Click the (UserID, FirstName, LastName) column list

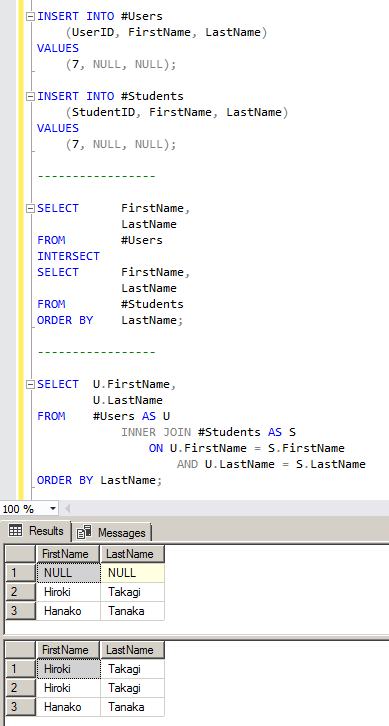pos(166,32)
